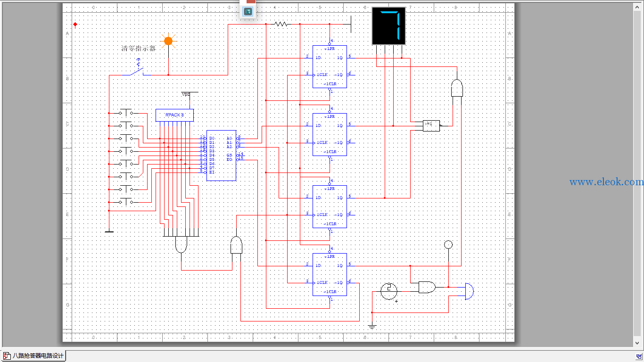Select the resistor at the top of the schematic
The width and height of the screenshot is (644, 362).
point(281,24)
